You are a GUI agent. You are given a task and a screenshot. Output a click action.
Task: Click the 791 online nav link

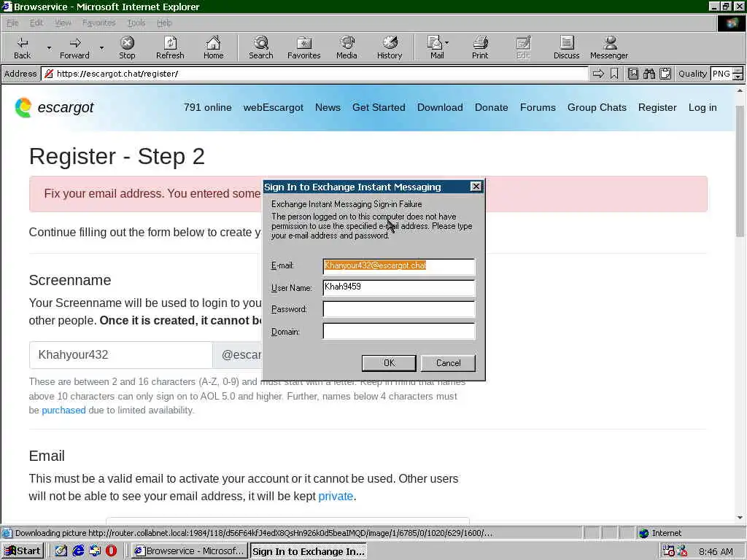coord(208,108)
